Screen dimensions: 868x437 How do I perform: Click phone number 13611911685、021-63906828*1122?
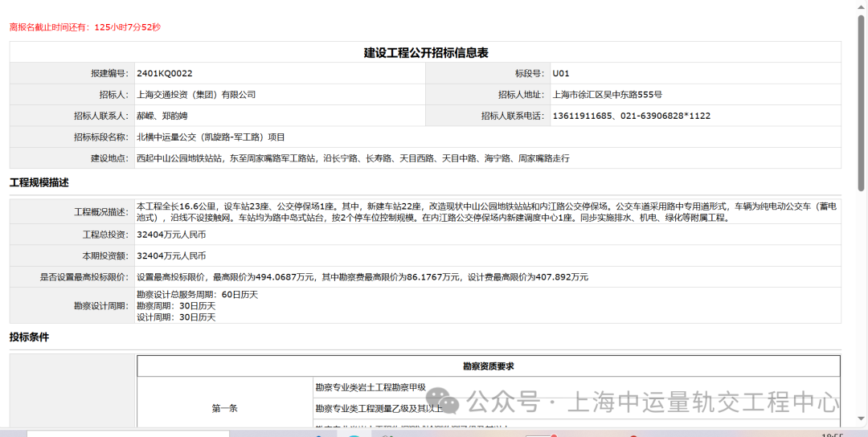click(x=631, y=116)
